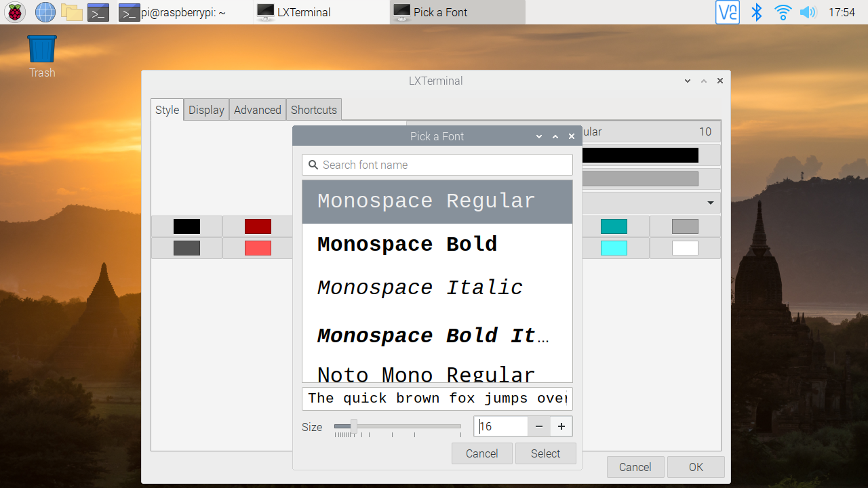The width and height of the screenshot is (868, 488).
Task: Confirm font with the Select button
Action: [x=546, y=453]
